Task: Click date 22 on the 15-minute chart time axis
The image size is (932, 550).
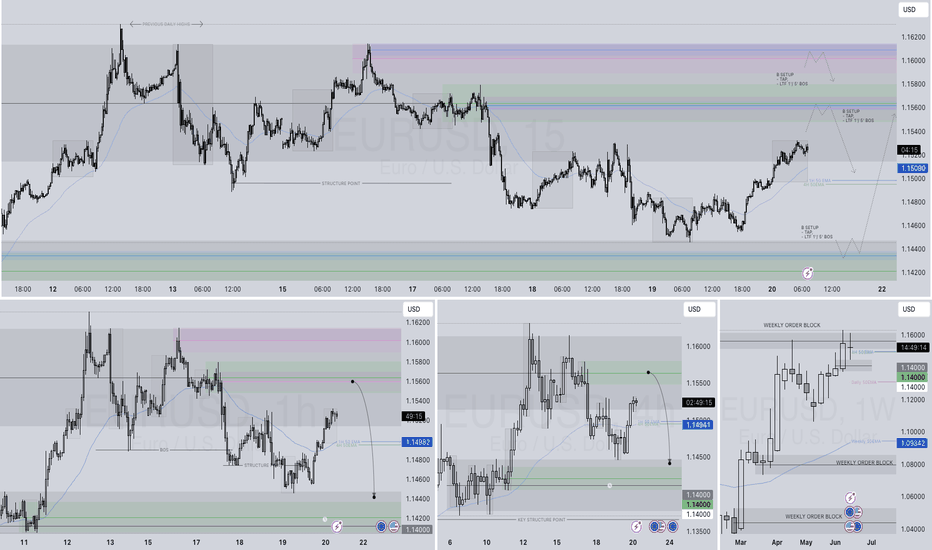Action: [882, 290]
